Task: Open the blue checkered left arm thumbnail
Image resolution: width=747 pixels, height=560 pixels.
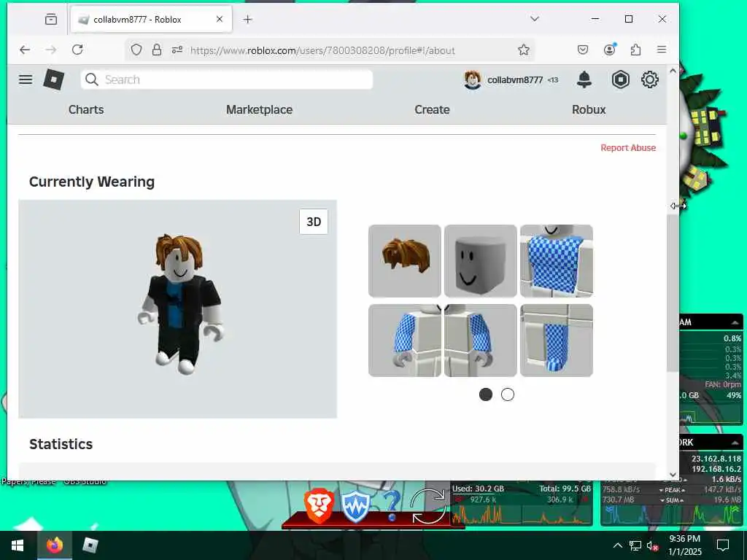Action: 480,341
